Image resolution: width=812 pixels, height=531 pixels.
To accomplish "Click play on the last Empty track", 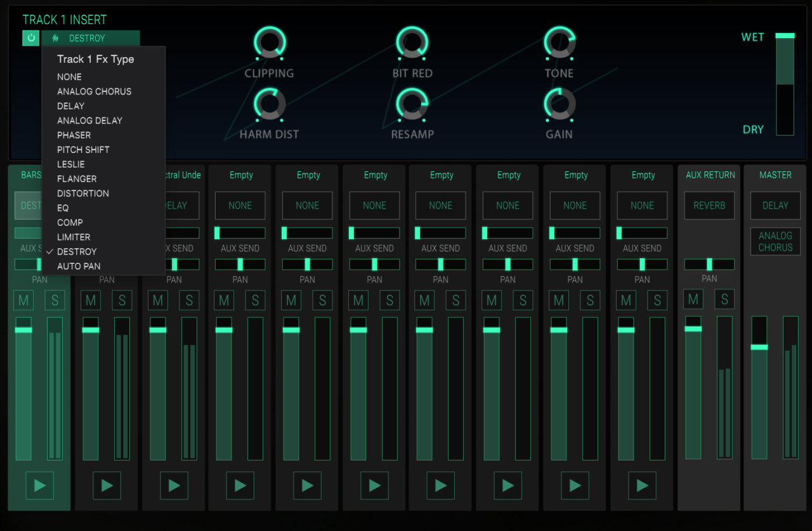I will [x=642, y=485].
